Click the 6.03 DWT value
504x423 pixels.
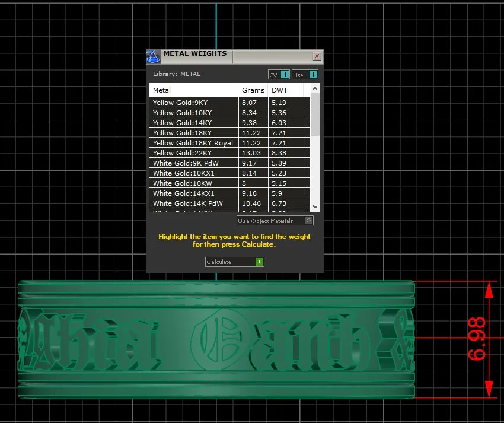[279, 123]
